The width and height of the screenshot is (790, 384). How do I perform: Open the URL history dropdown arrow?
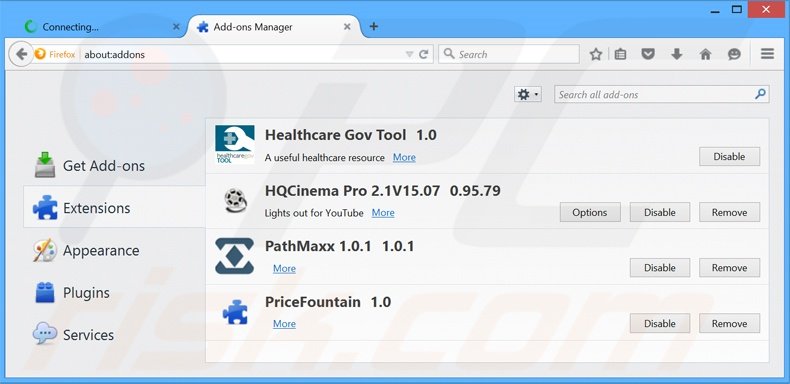click(x=410, y=54)
